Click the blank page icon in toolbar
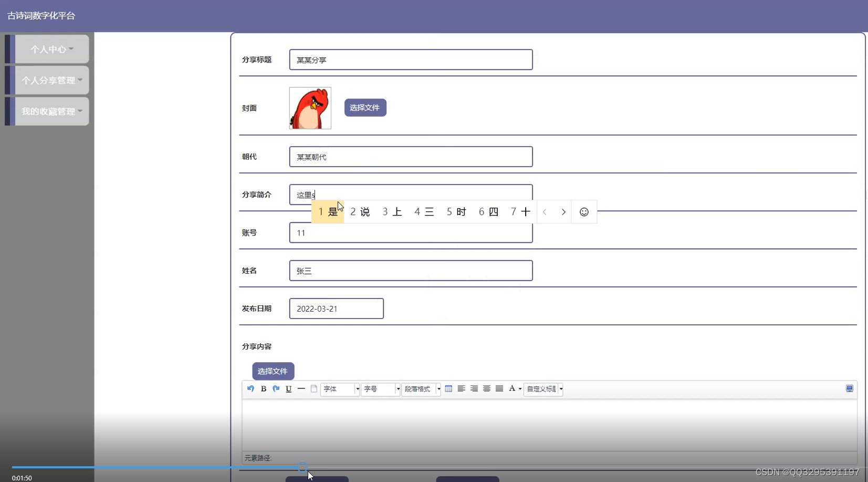The height and width of the screenshot is (482, 868). point(314,389)
